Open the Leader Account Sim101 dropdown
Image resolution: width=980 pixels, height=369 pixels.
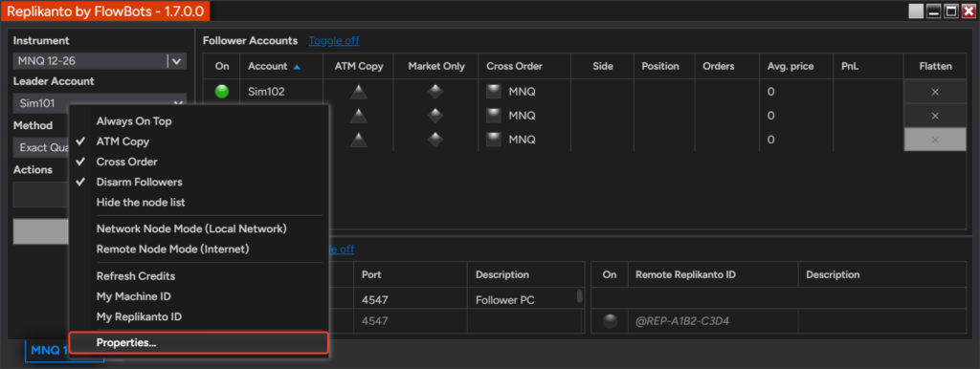(100, 103)
